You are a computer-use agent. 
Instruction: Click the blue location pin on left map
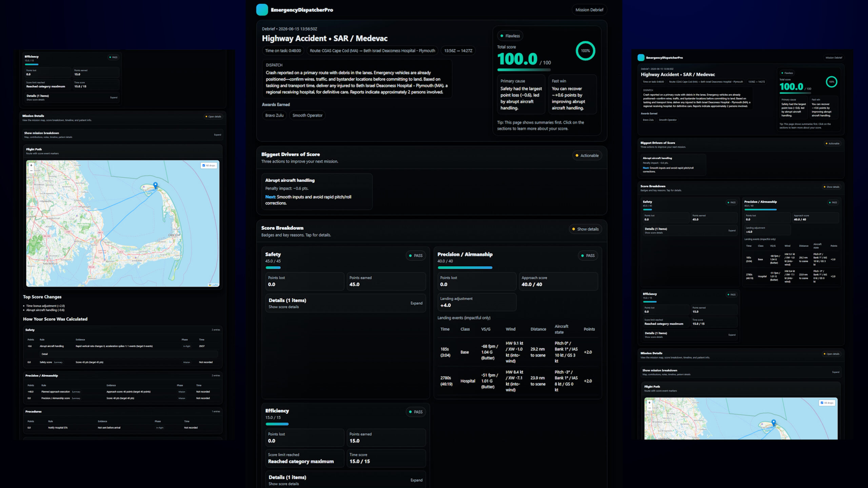(x=155, y=185)
